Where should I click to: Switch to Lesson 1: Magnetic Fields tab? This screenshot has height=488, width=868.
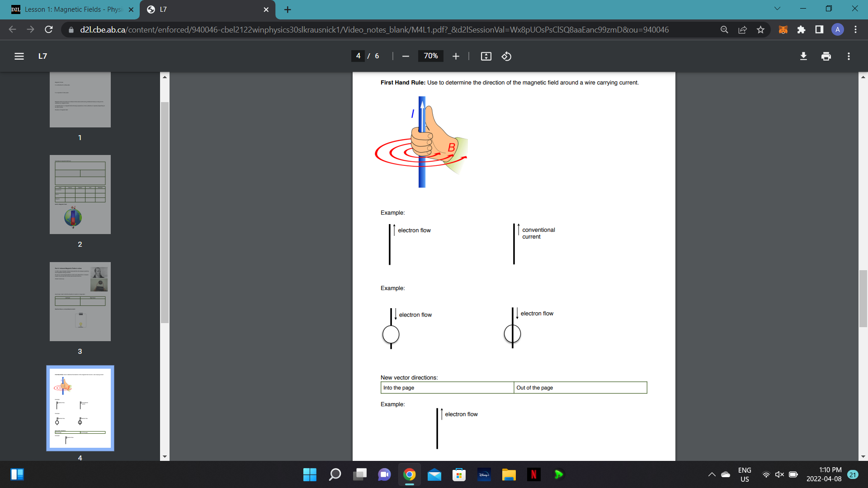pos(72,9)
